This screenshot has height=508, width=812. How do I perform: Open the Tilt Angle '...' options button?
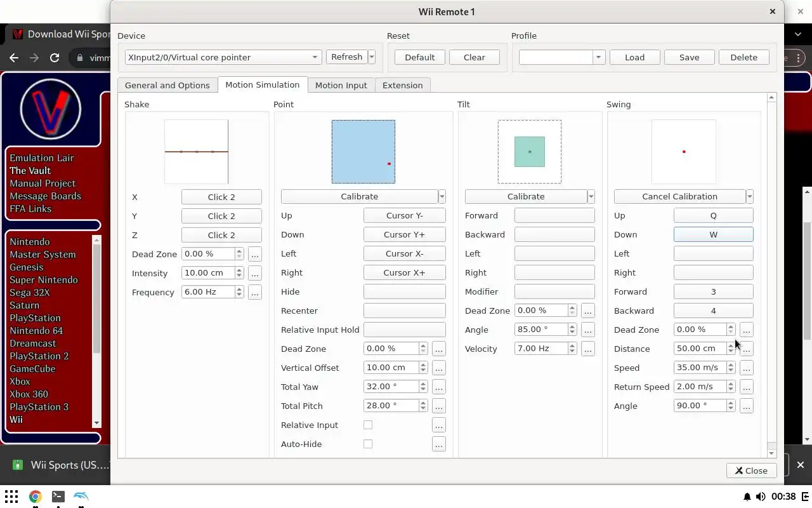click(587, 330)
